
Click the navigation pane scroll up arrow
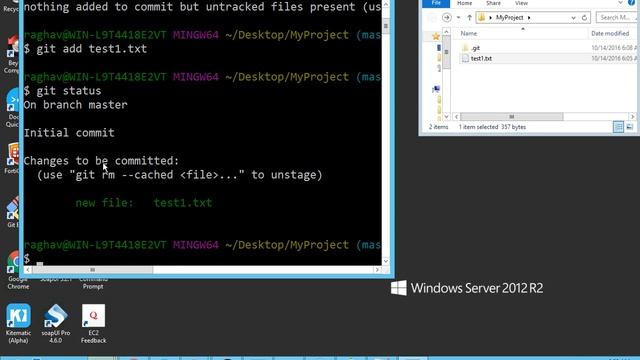pyautogui.click(x=447, y=32)
